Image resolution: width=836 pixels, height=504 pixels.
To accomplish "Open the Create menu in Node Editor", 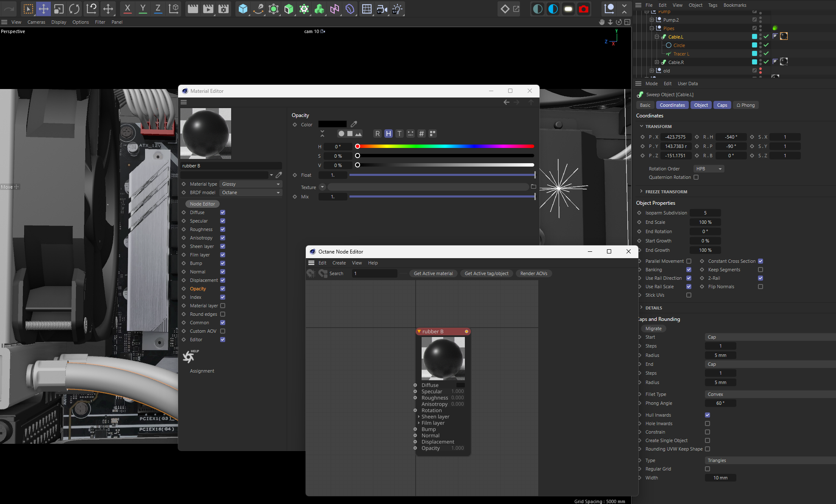I will coord(339,263).
